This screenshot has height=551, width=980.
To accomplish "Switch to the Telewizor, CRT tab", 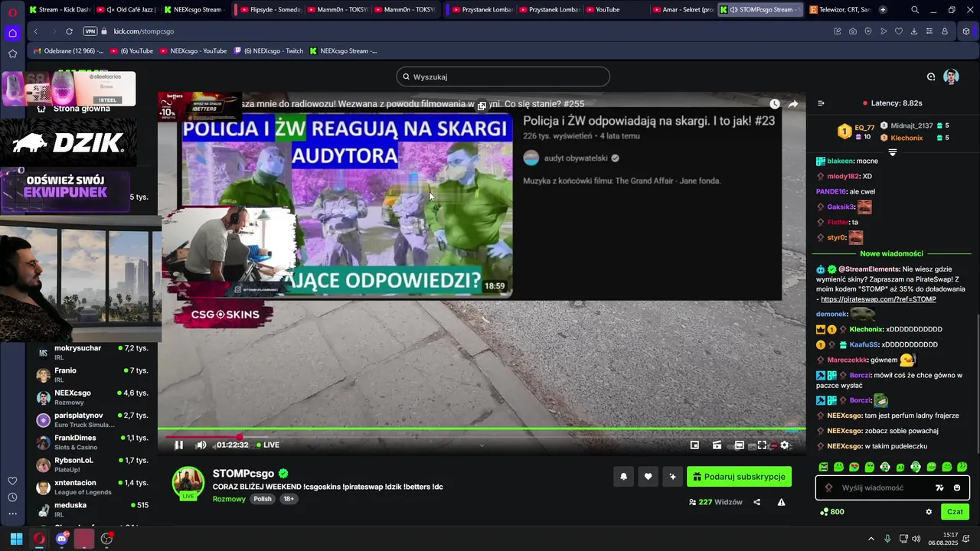I will coord(841,10).
